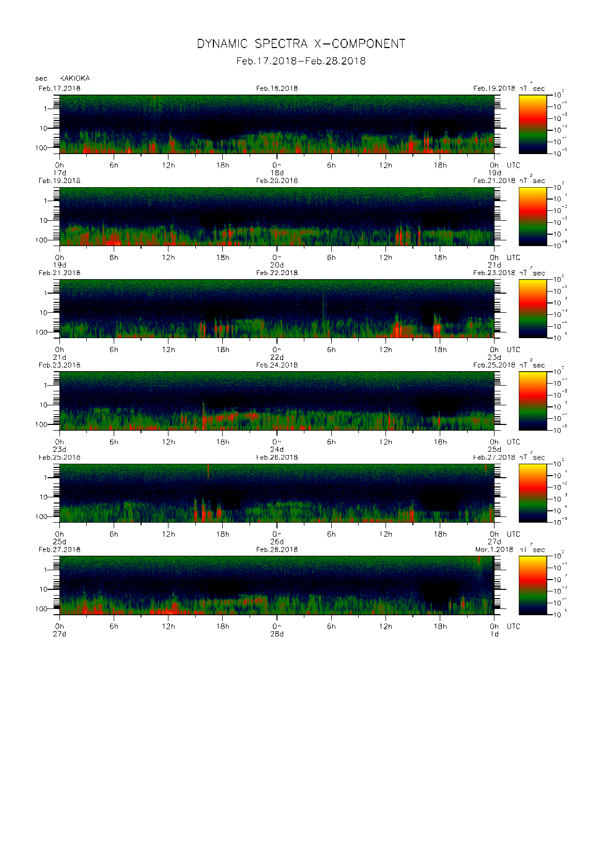Click the Feb.28.2018 date label

(277, 550)
